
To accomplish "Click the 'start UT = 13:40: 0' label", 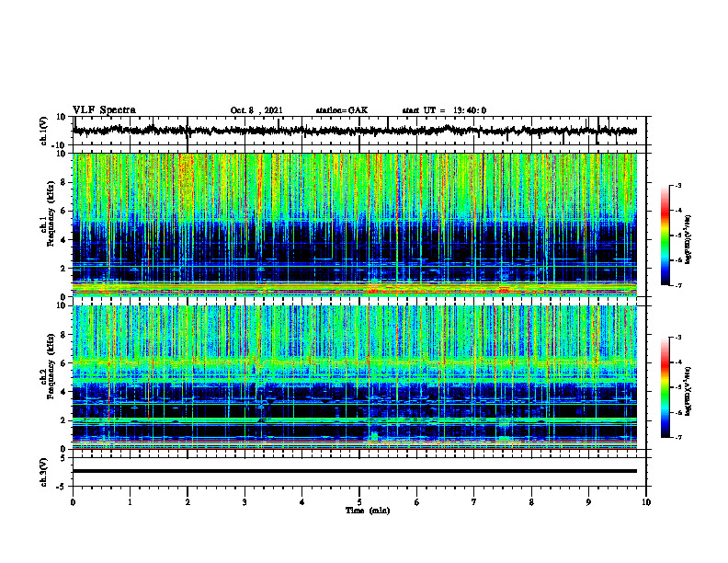I will (x=444, y=110).
